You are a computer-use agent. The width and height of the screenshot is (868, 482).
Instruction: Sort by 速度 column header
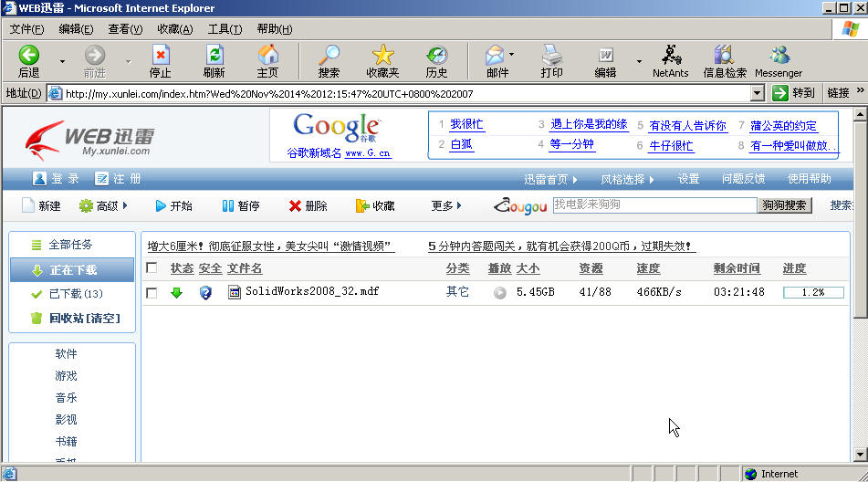648,268
